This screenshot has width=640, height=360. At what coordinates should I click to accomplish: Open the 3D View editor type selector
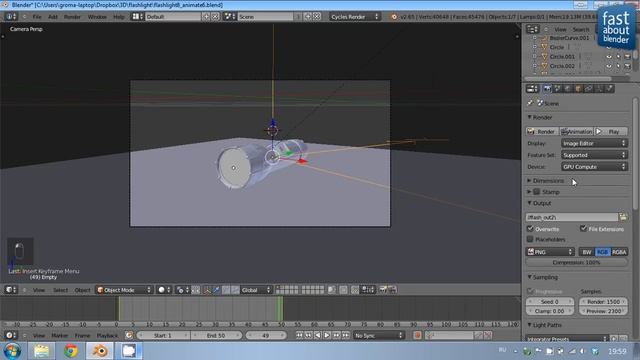(x=11, y=290)
